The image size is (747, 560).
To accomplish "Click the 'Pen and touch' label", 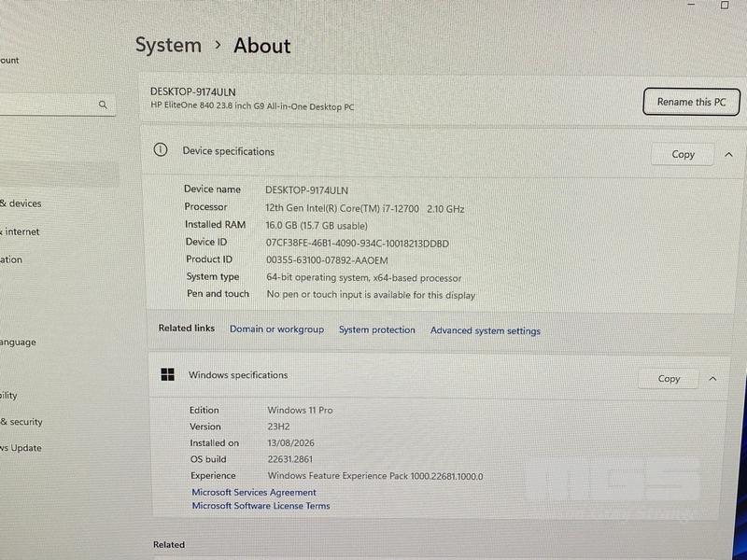I will click(x=218, y=294).
